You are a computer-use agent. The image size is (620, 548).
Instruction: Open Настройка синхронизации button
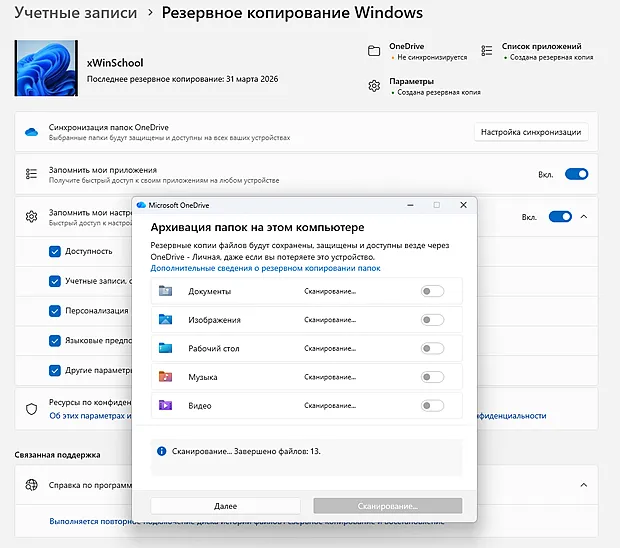531,132
